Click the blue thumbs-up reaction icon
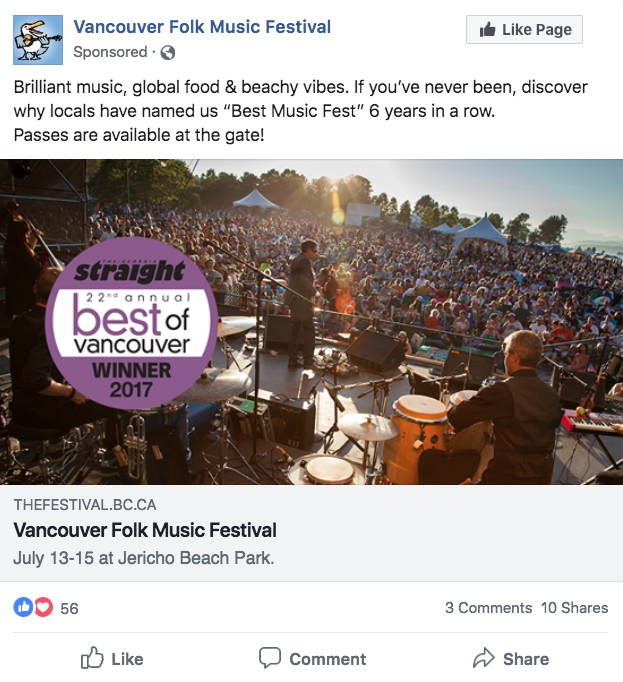This screenshot has height=682, width=623. [23, 607]
